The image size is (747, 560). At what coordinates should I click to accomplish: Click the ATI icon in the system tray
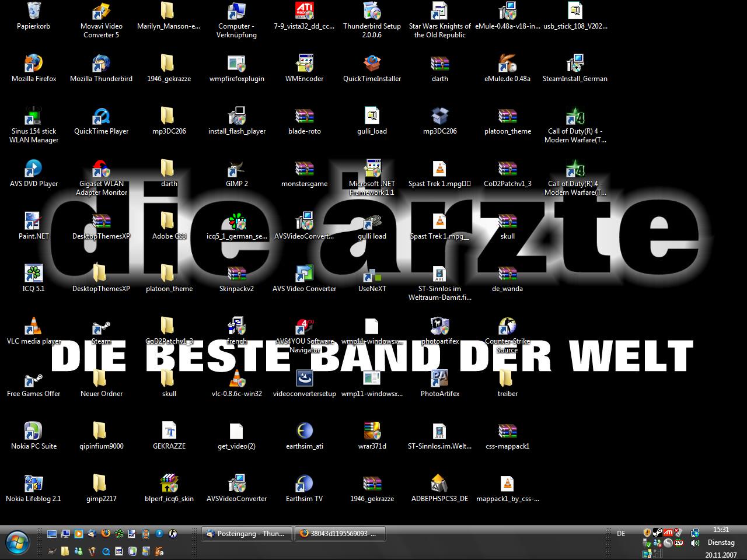[668, 533]
